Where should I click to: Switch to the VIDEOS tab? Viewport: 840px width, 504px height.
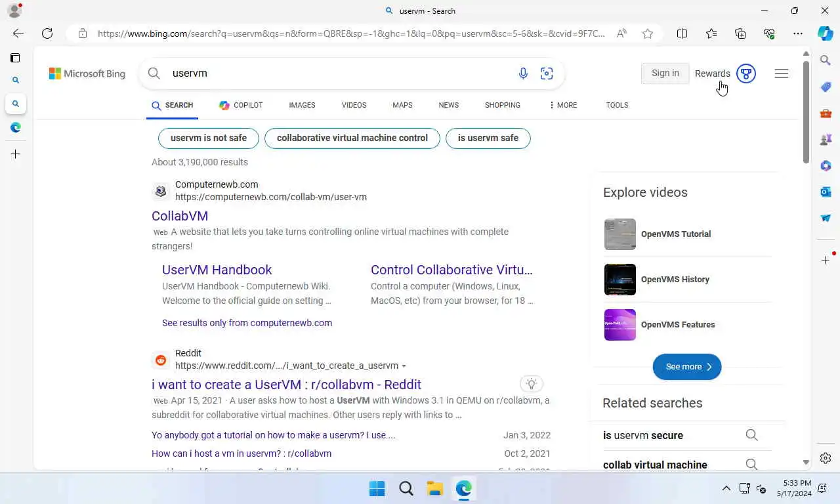(354, 105)
